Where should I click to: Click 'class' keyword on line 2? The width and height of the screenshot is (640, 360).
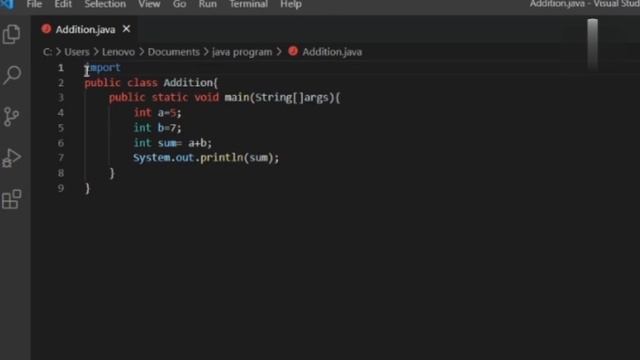pyautogui.click(x=142, y=83)
